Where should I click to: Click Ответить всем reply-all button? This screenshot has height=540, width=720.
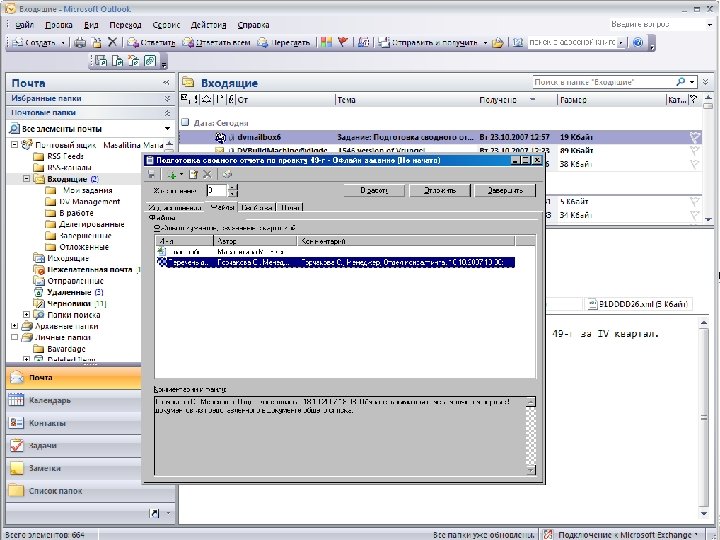click(216, 43)
